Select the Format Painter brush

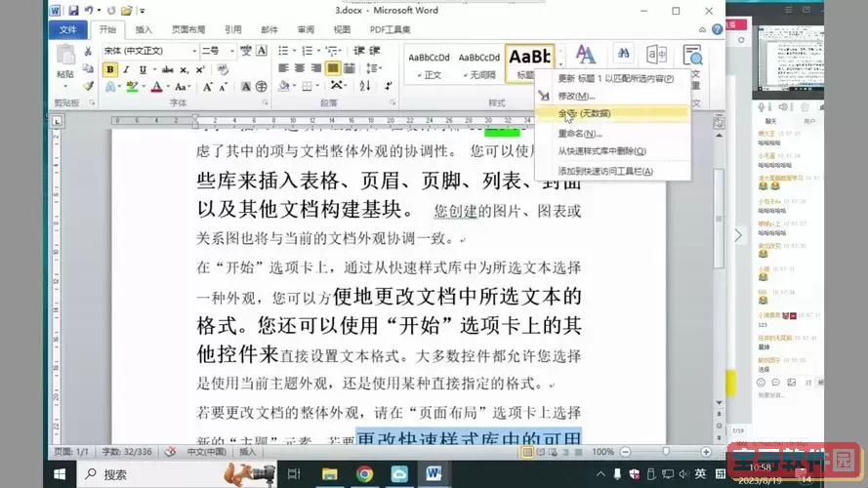click(x=88, y=86)
